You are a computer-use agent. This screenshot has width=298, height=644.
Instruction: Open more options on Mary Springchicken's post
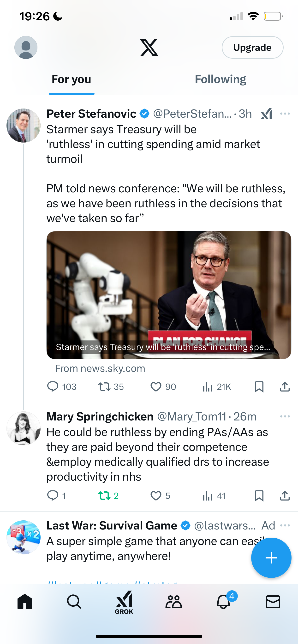tap(285, 416)
